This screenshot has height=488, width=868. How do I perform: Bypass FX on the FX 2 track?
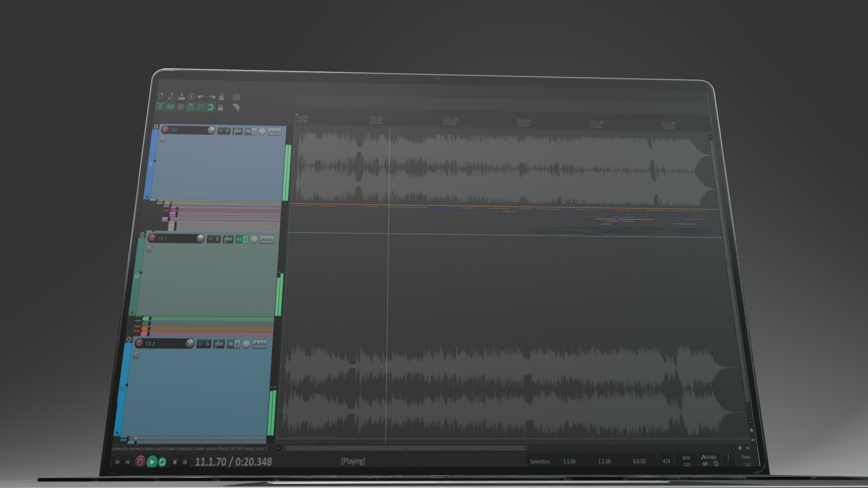[x=237, y=344]
